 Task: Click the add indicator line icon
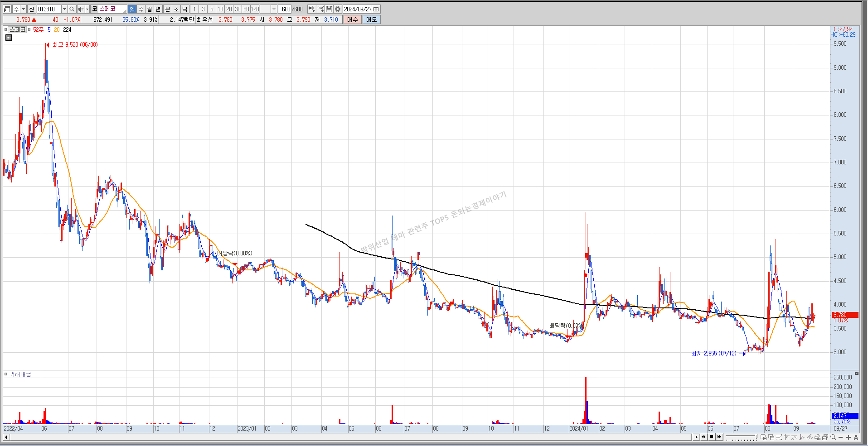320,9
